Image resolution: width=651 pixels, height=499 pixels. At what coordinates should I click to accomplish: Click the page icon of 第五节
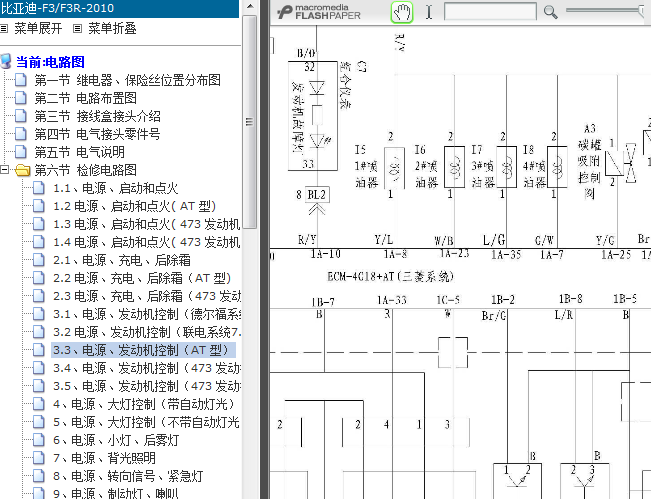pos(21,152)
